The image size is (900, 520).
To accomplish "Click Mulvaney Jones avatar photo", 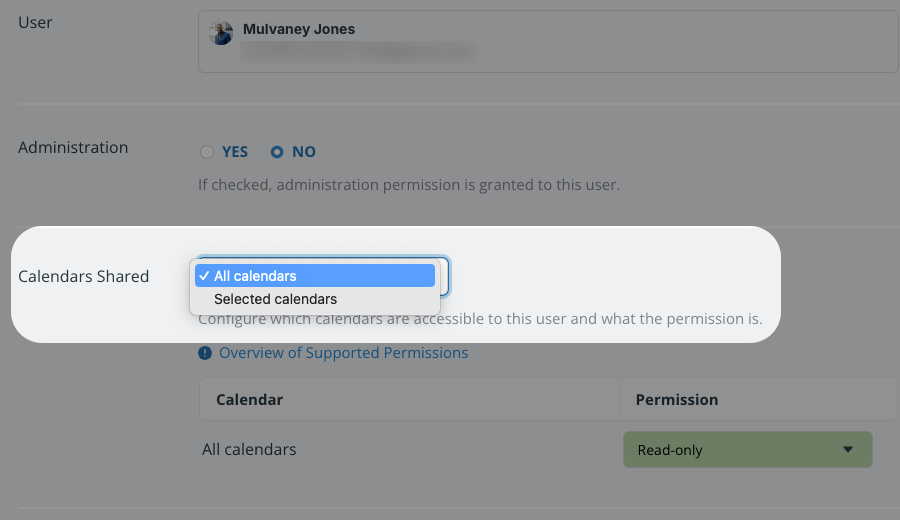I will [x=221, y=33].
